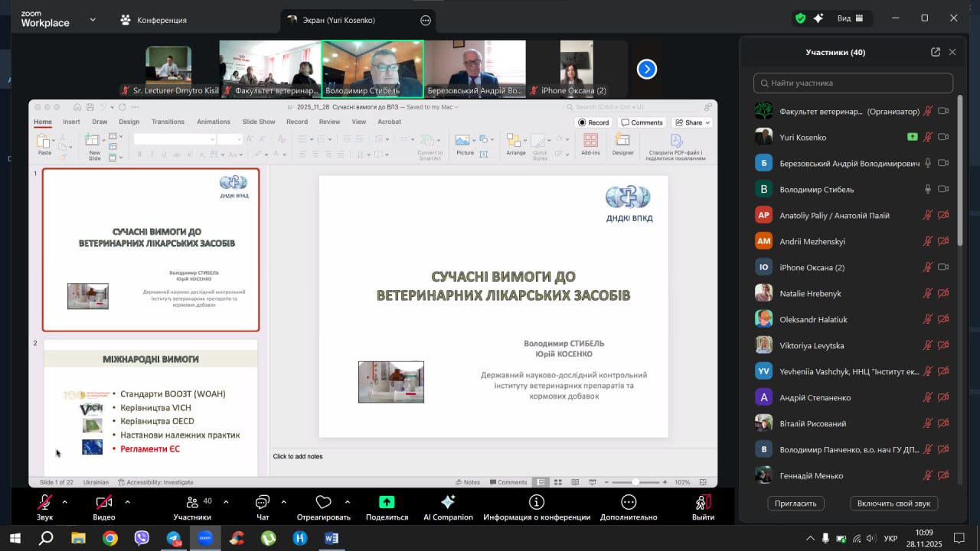Unmute microphone with Звук button
This screenshot has width=980, height=551.
point(45,503)
